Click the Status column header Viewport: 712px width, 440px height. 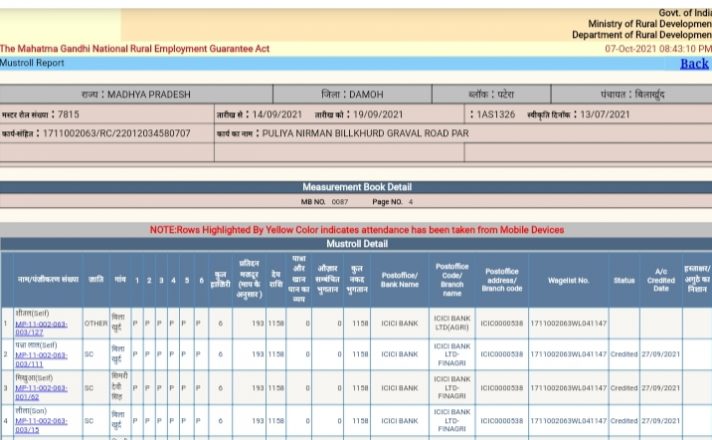(x=624, y=280)
